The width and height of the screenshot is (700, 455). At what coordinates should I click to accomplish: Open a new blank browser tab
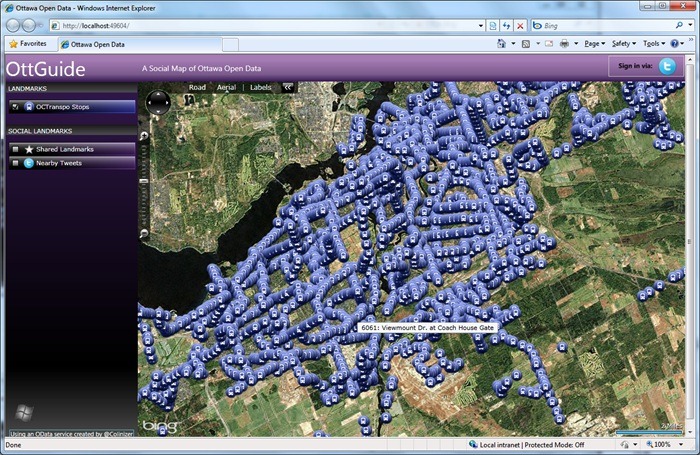(x=230, y=45)
